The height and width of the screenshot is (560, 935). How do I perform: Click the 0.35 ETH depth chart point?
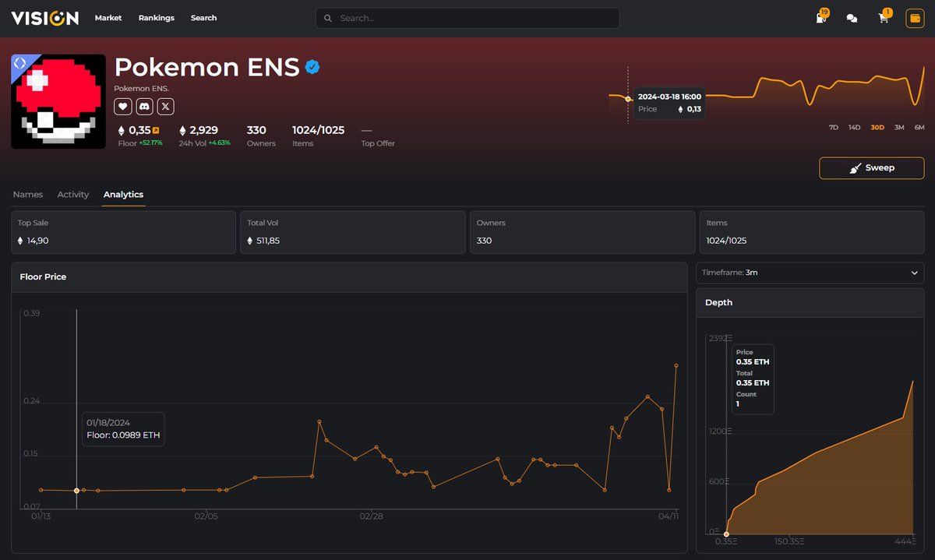click(x=727, y=534)
